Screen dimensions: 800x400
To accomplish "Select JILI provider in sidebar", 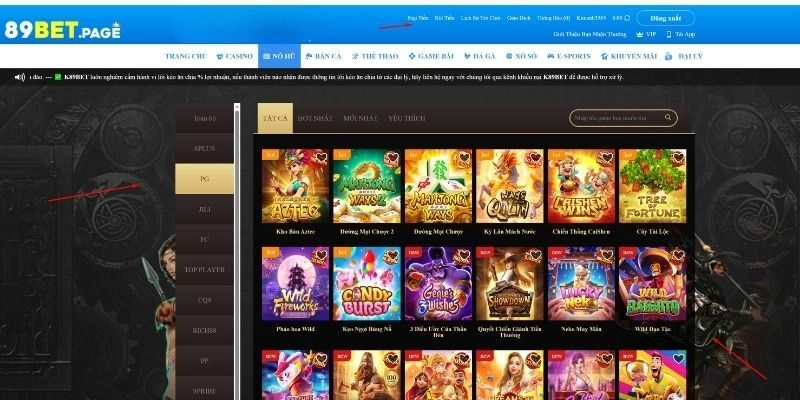I will pos(205,209).
